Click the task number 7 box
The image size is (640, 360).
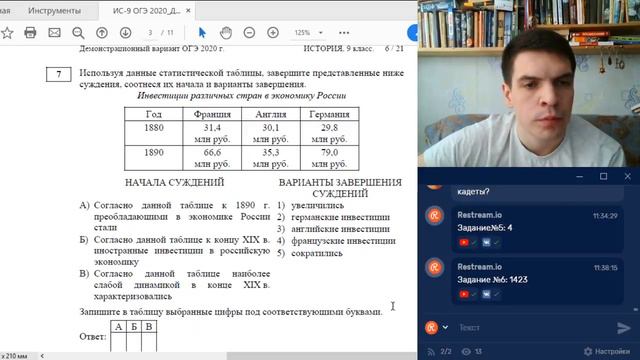[x=58, y=74]
